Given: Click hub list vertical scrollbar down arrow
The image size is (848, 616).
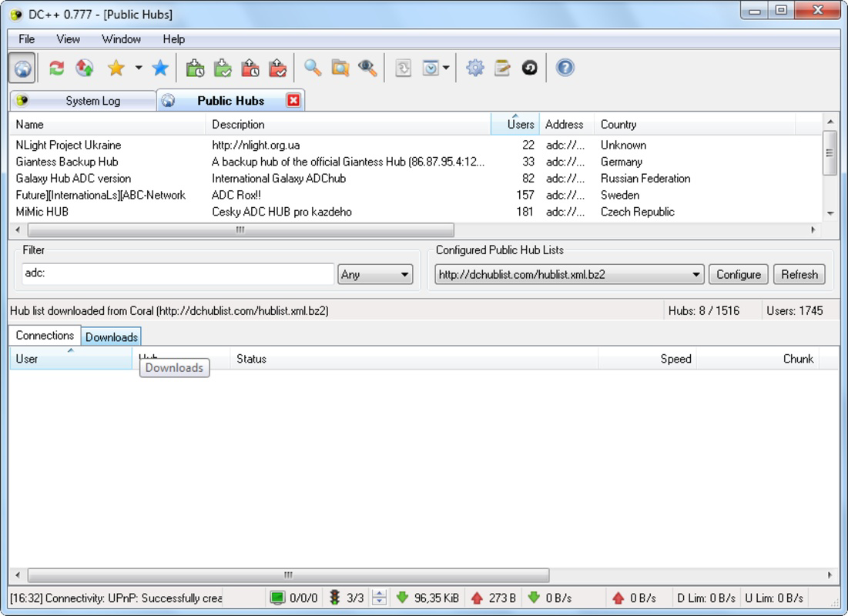Looking at the screenshot, I should (x=830, y=213).
